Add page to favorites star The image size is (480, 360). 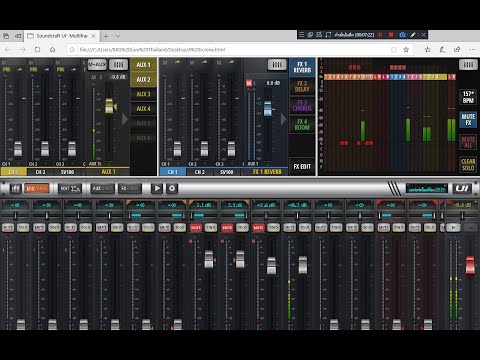[x=406, y=50]
